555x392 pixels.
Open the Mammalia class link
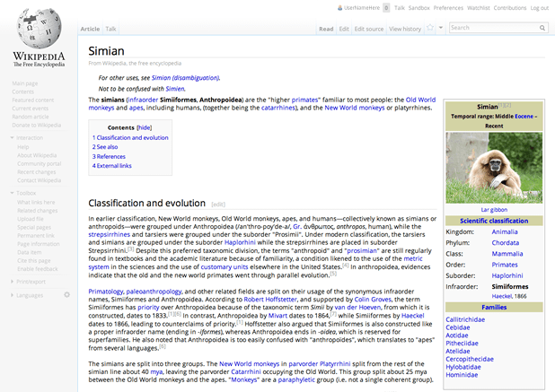pyautogui.click(x=507, y=254)
